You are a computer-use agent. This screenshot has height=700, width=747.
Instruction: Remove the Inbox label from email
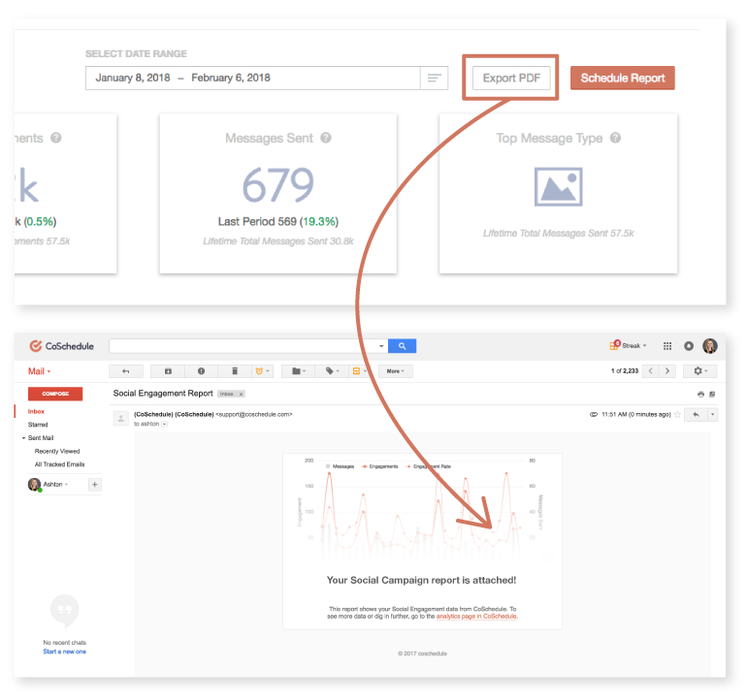241,394
